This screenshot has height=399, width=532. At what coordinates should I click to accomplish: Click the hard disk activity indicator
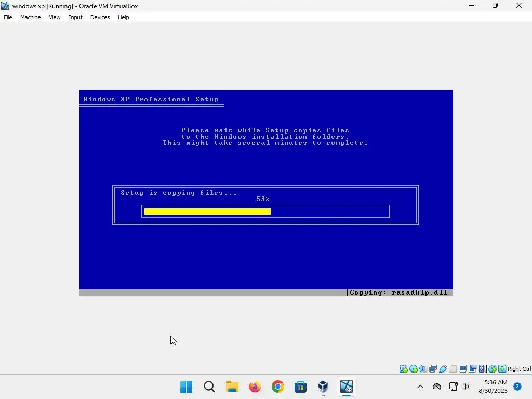(x=403, y=369)
